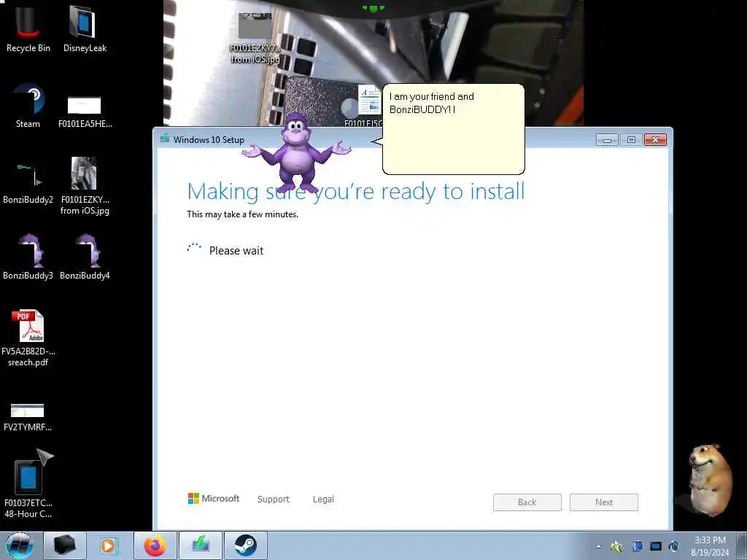747x560 pixels.
Task: Click BonziBUDDY's yellow speech bubble
Action: point(452,129)
